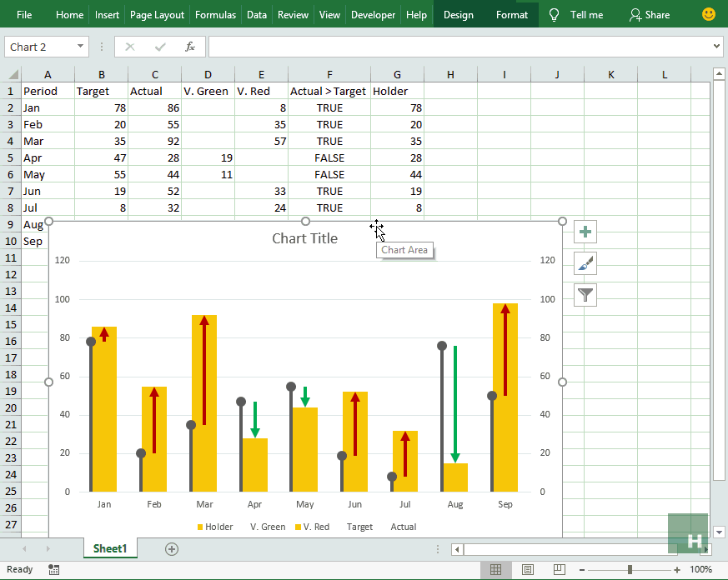Open the chart Format tab
This screenshot has width=728, height=580.
click(512, 15)
